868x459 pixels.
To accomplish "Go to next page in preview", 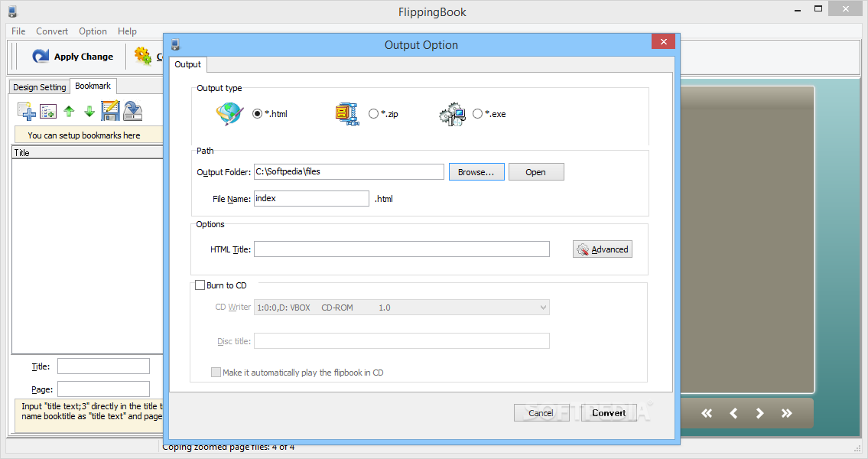I will (760, 413).
